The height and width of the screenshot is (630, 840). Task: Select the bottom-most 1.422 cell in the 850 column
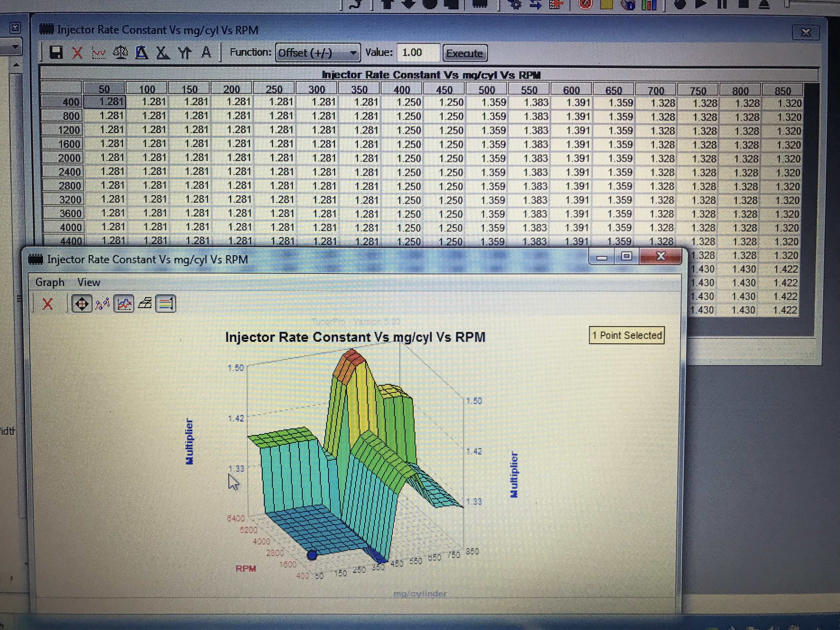(x=780, y=310)
